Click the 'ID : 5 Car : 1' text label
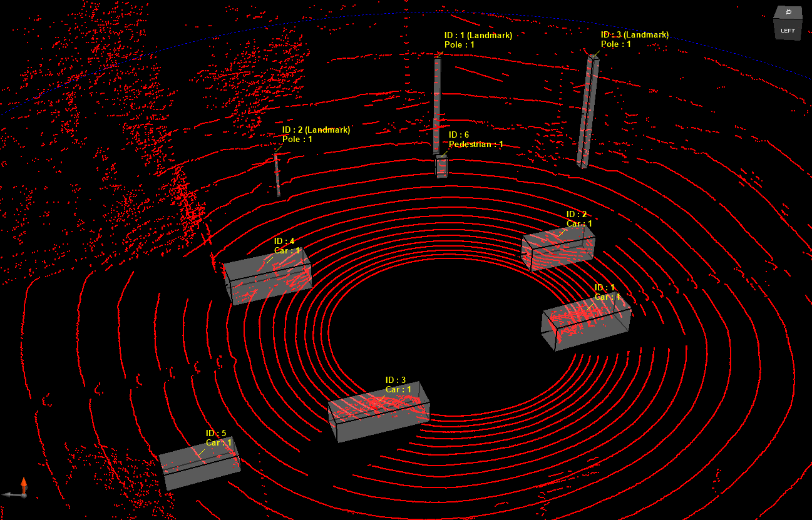 (x=218, y=438)
